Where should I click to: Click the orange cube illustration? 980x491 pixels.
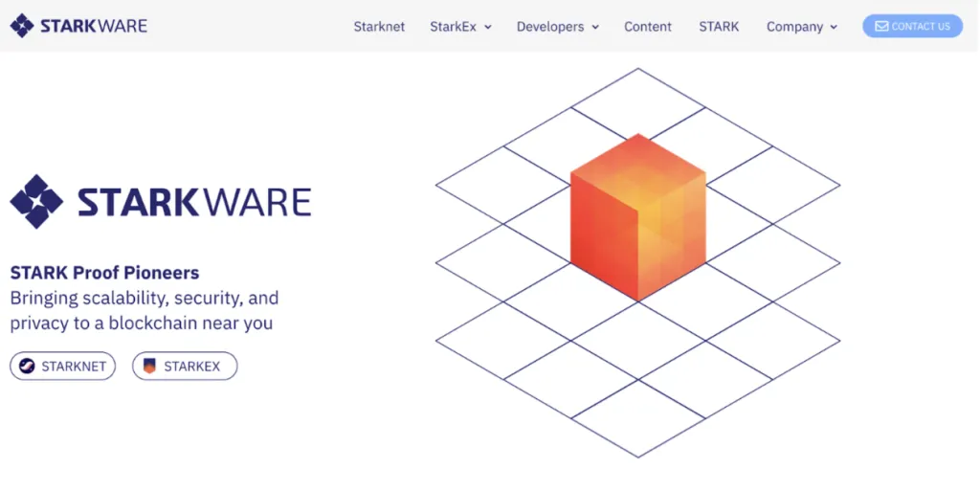tap(638, 216)
